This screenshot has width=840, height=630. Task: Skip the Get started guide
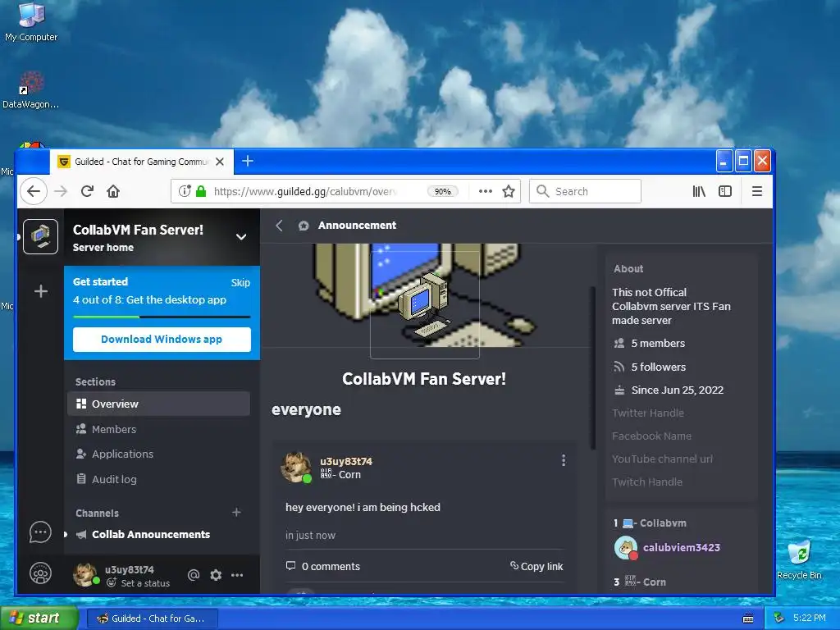coord(240,282)
